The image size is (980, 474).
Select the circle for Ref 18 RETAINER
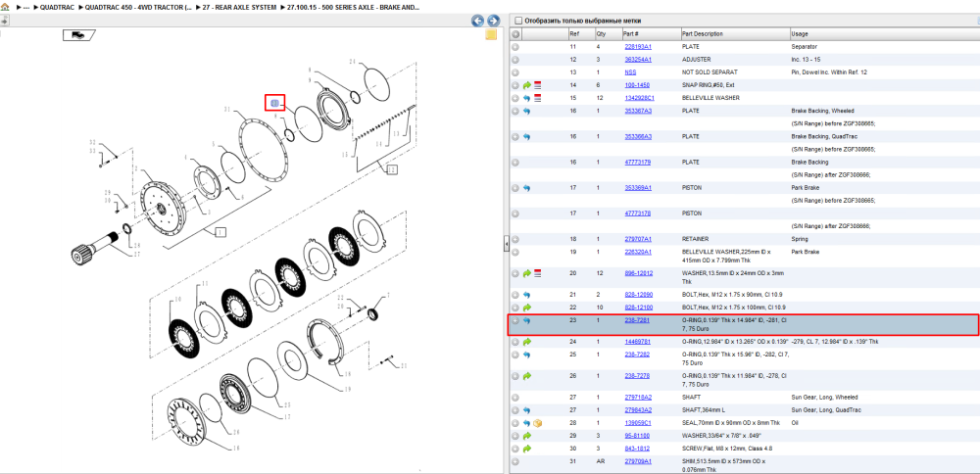click(515, 239)
